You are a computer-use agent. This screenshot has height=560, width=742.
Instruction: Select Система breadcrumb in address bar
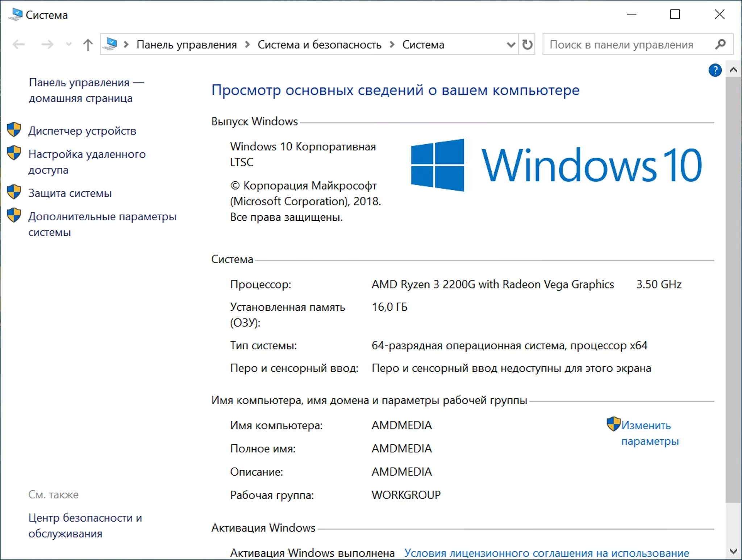(423, 45)
